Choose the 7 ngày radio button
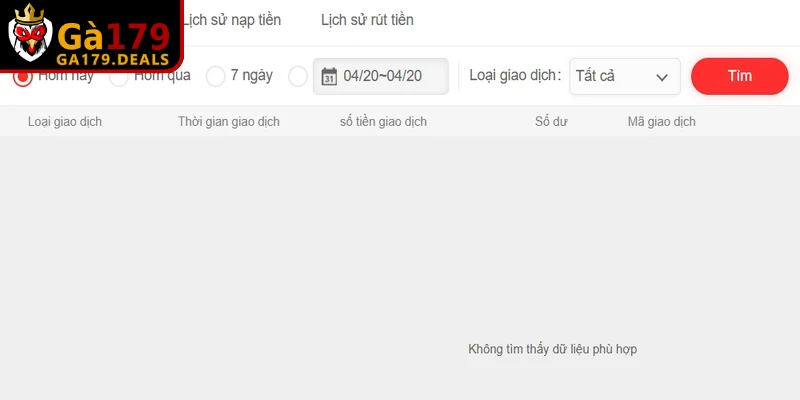This screenshot has width=800, height=400. 215,76
